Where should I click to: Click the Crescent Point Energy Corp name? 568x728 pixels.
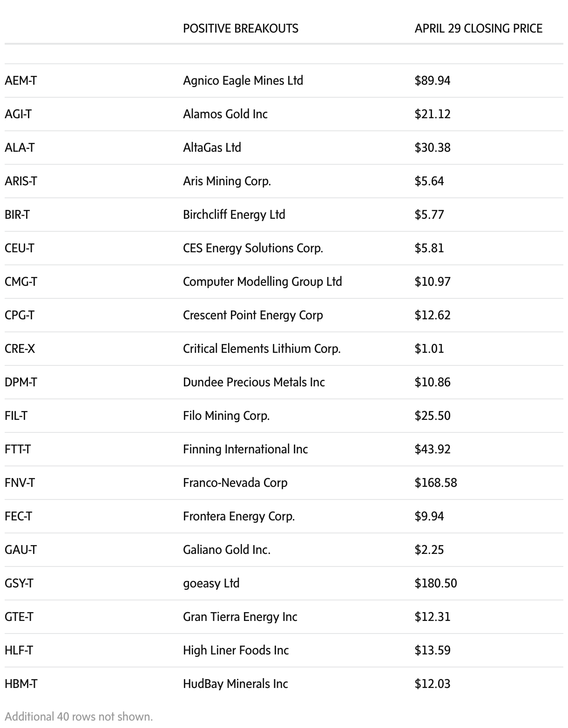tap(253, 315)
